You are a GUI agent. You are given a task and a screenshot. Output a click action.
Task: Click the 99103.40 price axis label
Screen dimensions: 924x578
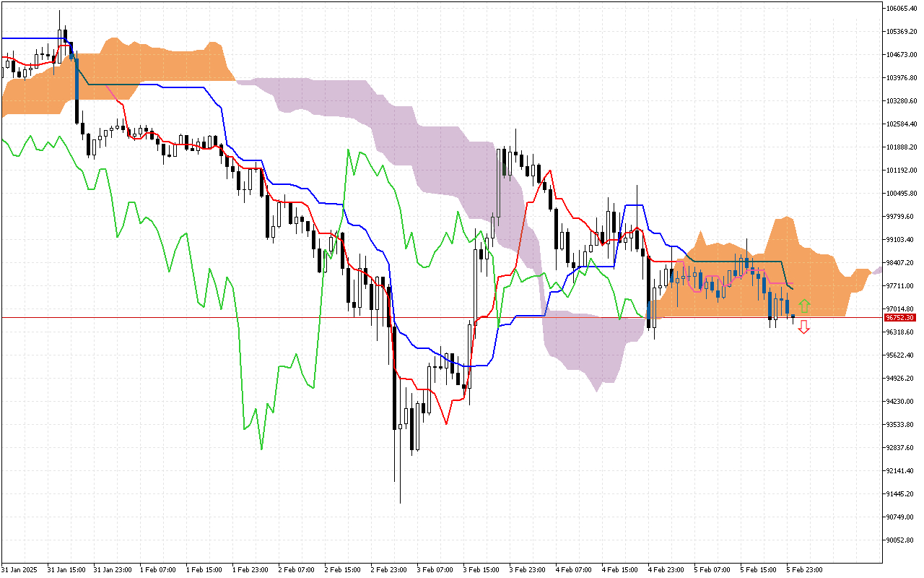coord(901,240)
